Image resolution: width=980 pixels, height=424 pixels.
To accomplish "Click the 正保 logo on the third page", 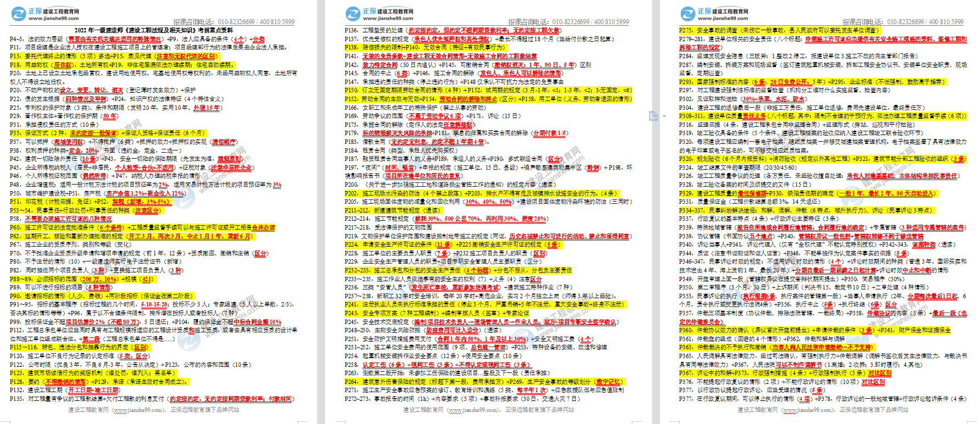I will (x=714, y=14).
